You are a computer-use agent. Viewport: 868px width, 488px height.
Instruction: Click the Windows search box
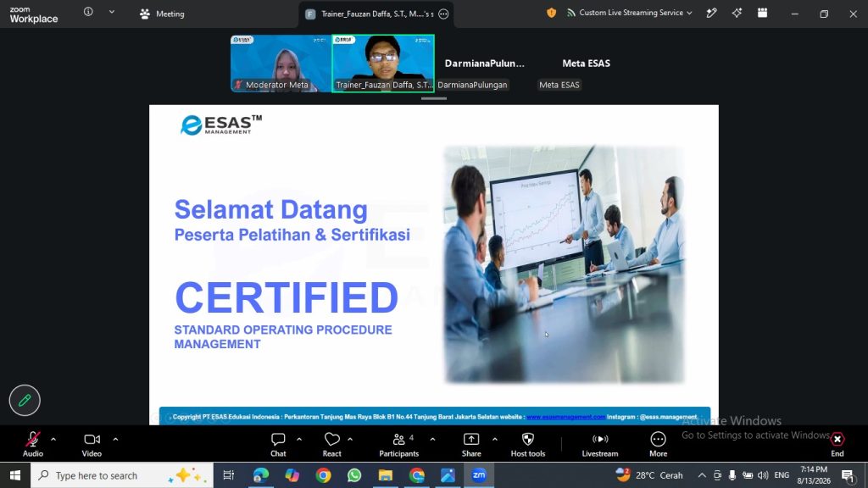122,475
